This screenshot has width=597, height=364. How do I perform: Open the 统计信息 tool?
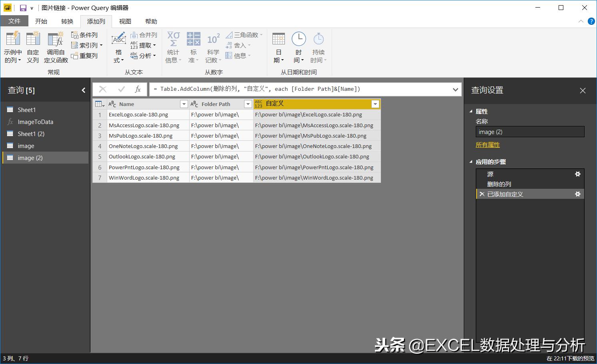click(173, 46)
